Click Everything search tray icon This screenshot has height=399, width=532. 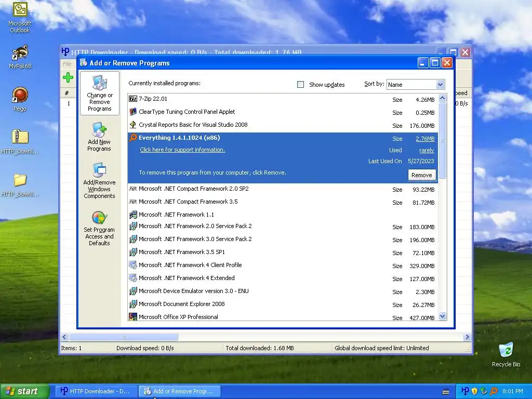click(494, 391)
